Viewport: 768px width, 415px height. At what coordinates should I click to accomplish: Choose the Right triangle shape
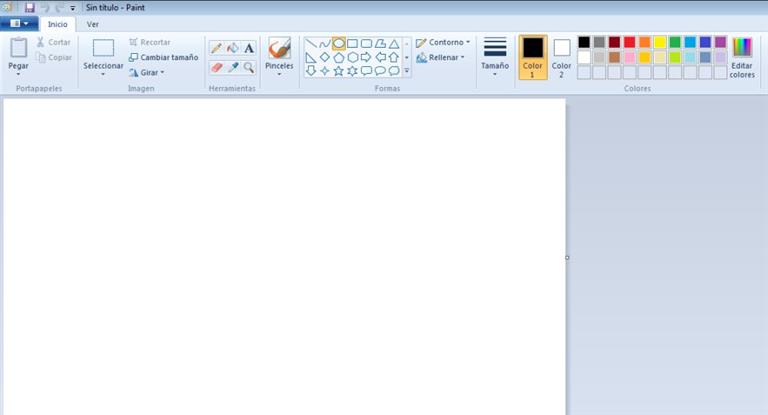311,57
